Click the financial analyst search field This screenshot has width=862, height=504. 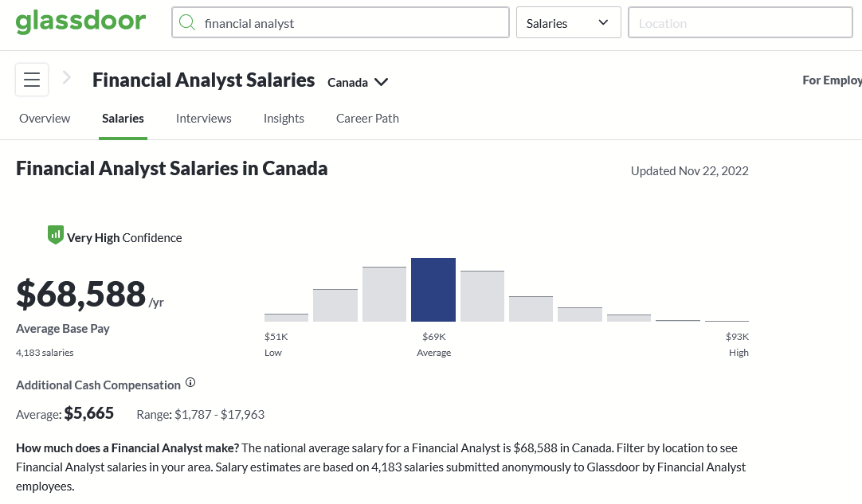click(351, 23)
